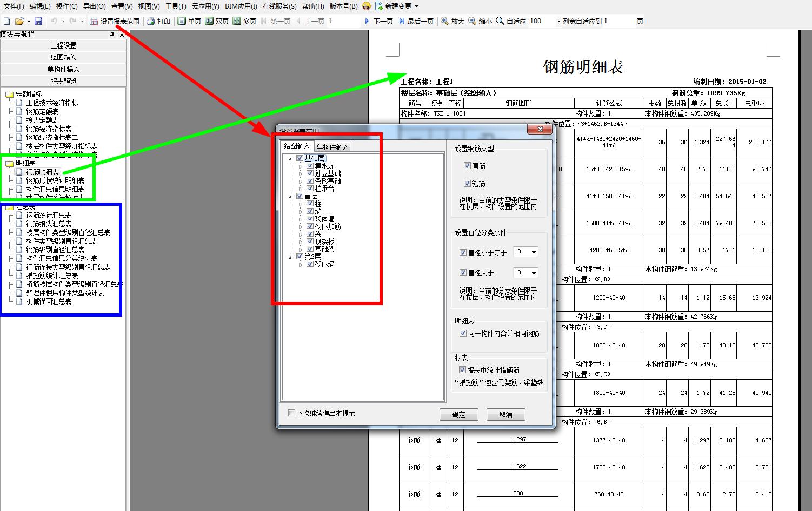Go to 上一页 previous page
812x511 pixels.
click(x=310, y=21)
